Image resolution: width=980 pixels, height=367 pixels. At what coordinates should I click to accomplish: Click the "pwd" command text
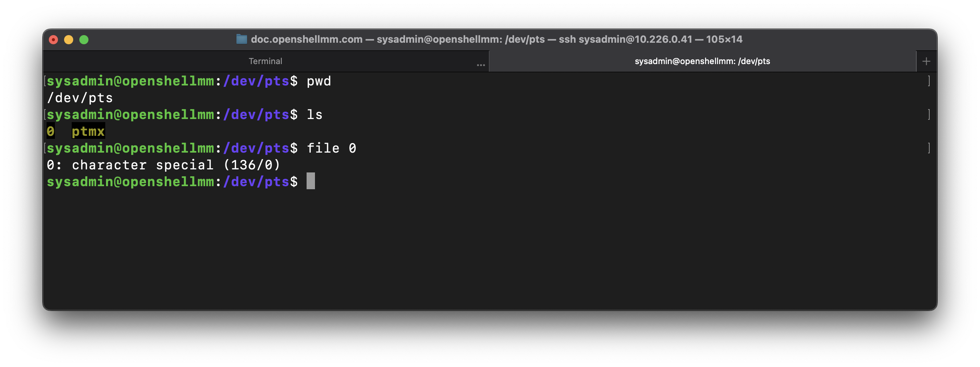(x=319, y=81)
